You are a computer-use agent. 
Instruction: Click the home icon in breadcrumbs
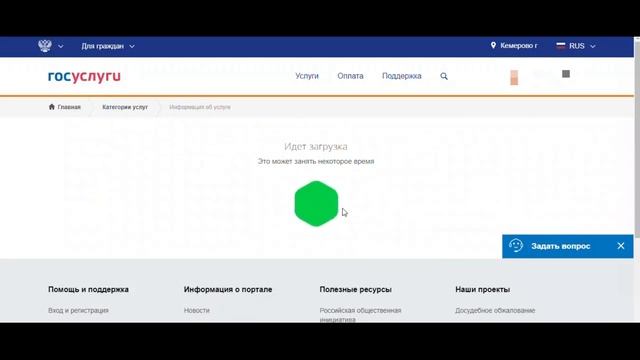(x=51, y=107)
